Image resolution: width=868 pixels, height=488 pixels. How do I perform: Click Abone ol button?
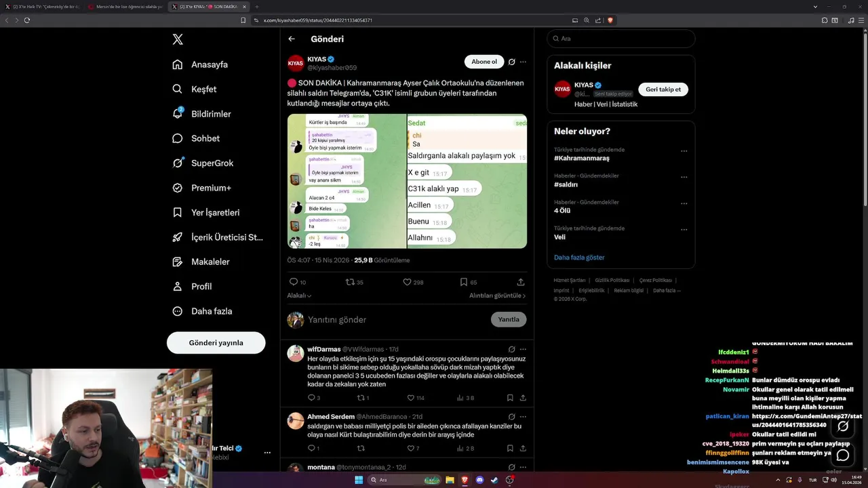click(484, 62)
